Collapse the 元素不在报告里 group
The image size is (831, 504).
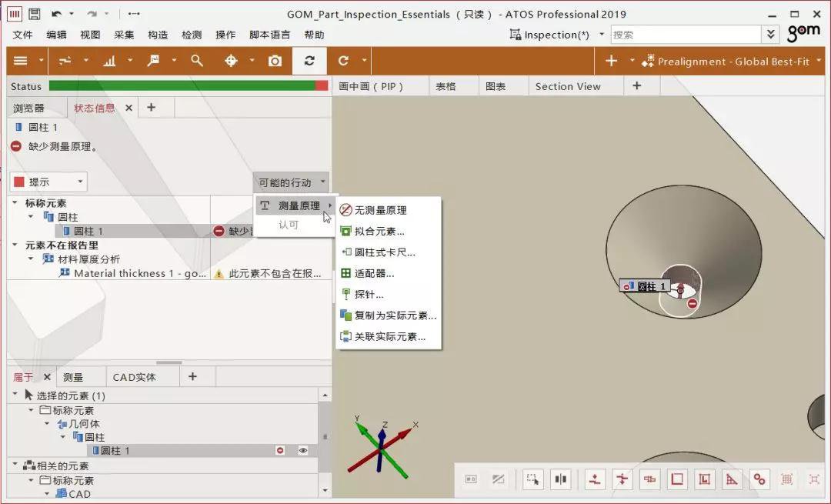point(15,245)
